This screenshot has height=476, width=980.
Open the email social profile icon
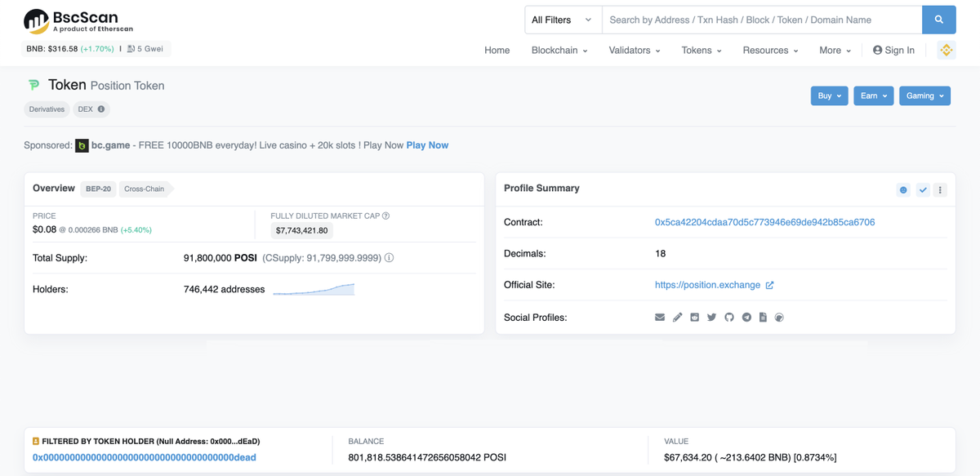[x=660, y=317]
